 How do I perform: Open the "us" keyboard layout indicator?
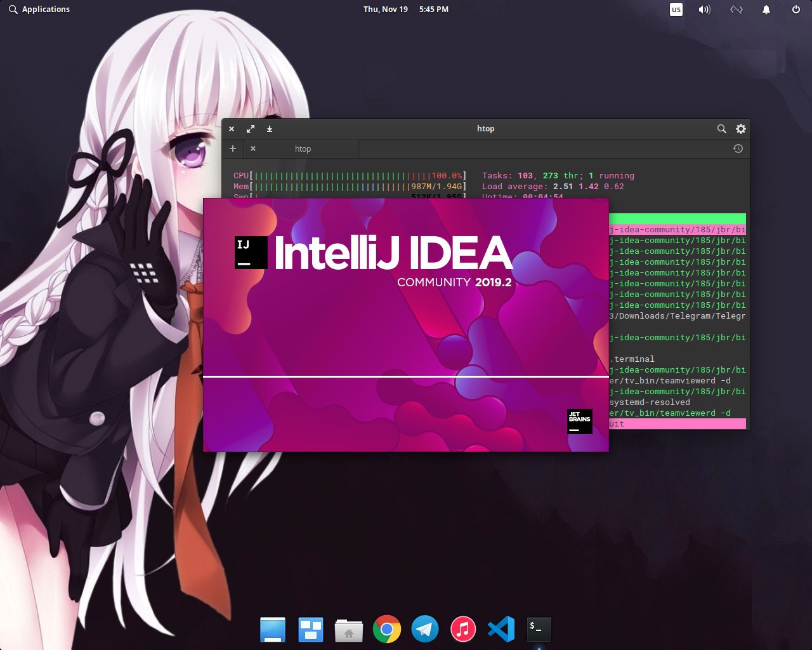(x=676, y=10)
